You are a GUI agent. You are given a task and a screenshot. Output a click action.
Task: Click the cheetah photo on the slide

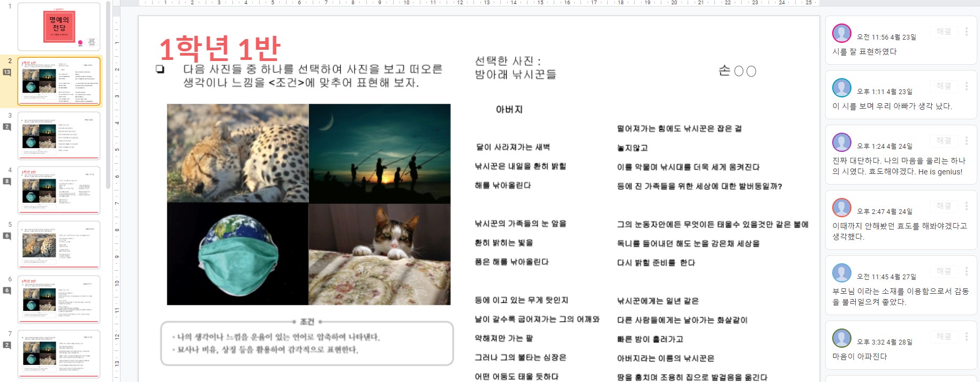click(x=238, y=154)
